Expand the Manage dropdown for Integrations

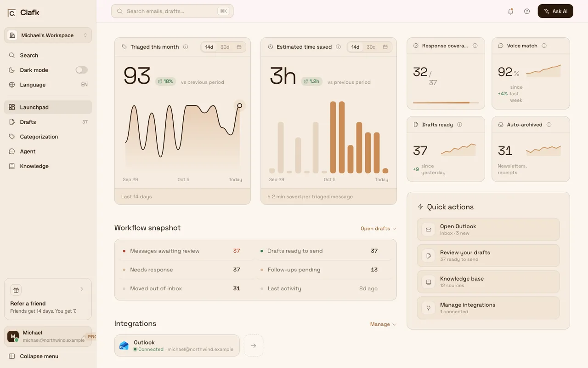click(383, 324)
